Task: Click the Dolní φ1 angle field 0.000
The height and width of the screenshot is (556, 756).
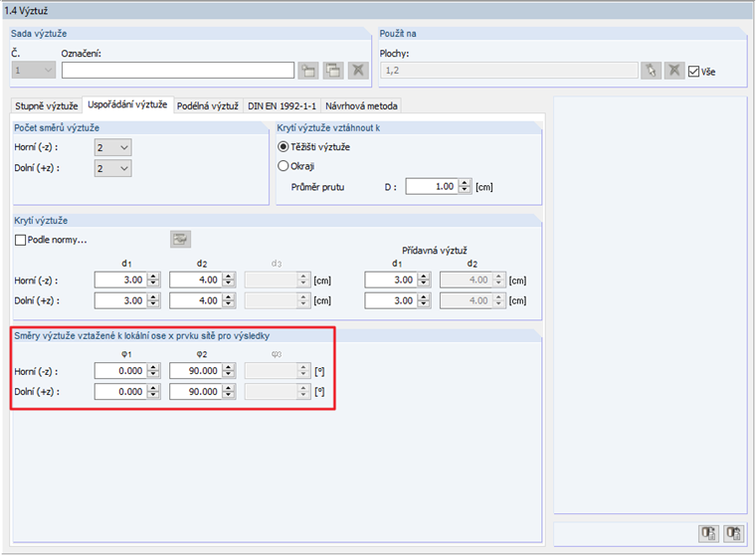Action: (x=120, y=392)
